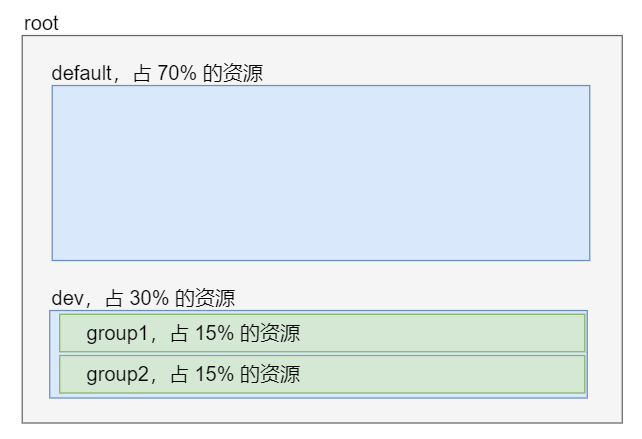This screenshot has height=439, width=642.
Task: Click the 15% figure in group1 row
Action: pyautogui.click(x=214, y=333)
